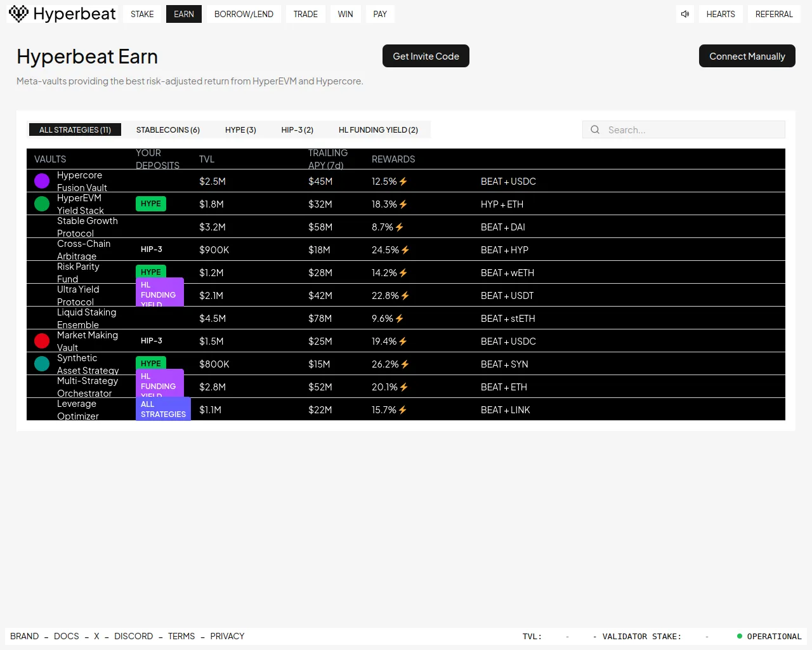This screenshot has height=650, width=812.
Task: Open the Stake menu item
Action: point(142,14)
